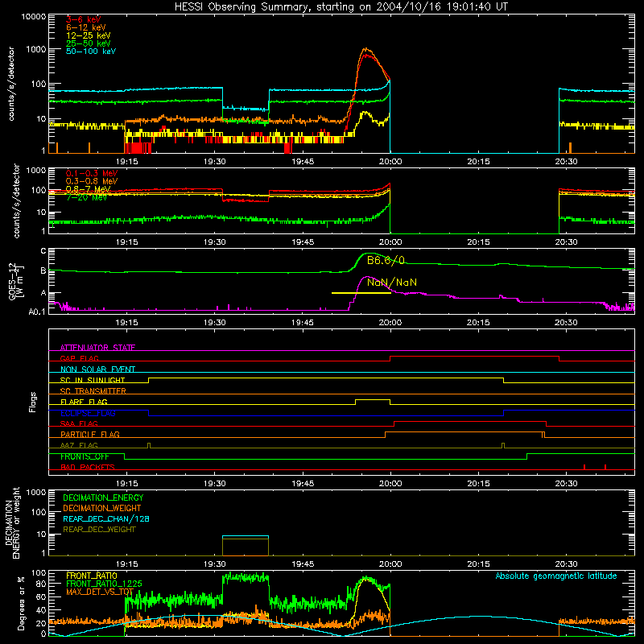Click the GAP_FLAG label
Screen dimensions: 644x644
coord(80,358)
